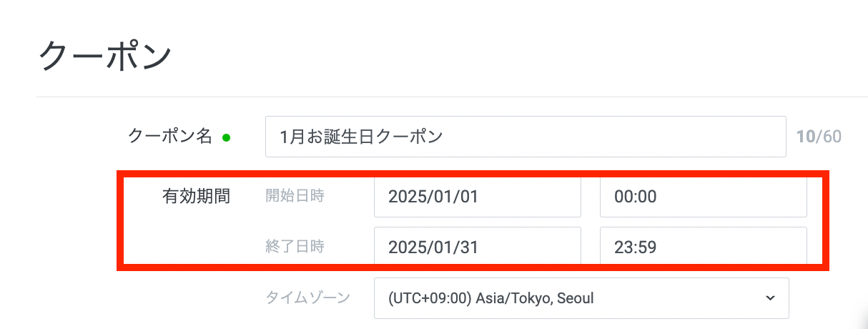
Task: Click the 有効期間 label
Action: [196, 197]
